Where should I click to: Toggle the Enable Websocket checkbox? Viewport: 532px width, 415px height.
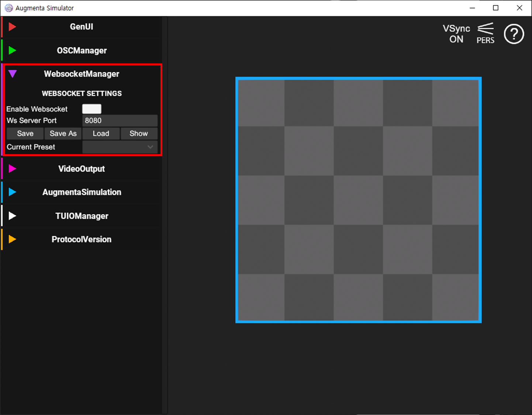[91, 109]
